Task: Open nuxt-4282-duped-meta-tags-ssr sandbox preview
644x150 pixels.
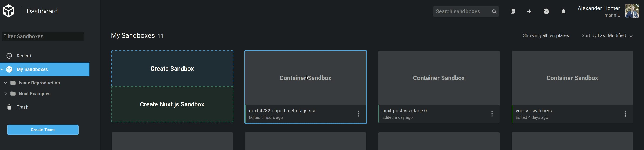Action: tap(305, 78)
